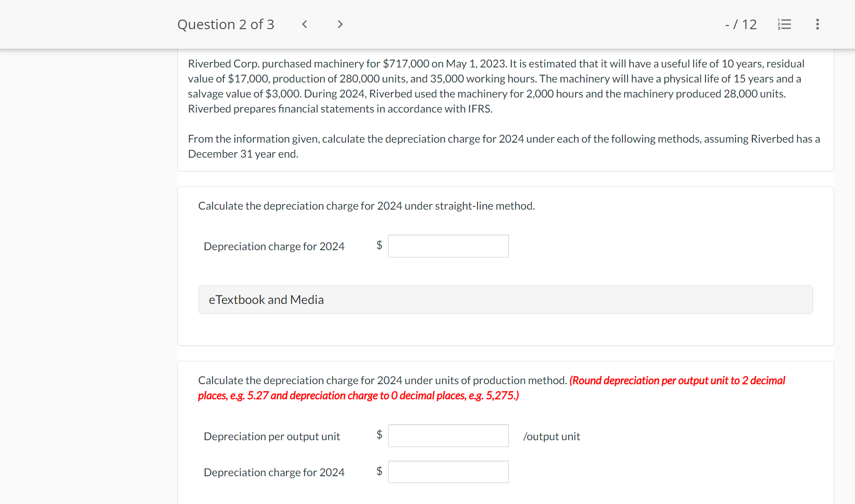Select the question navigator list icon
The height and width of the screenshot is (504, 855).
(784, 24)
